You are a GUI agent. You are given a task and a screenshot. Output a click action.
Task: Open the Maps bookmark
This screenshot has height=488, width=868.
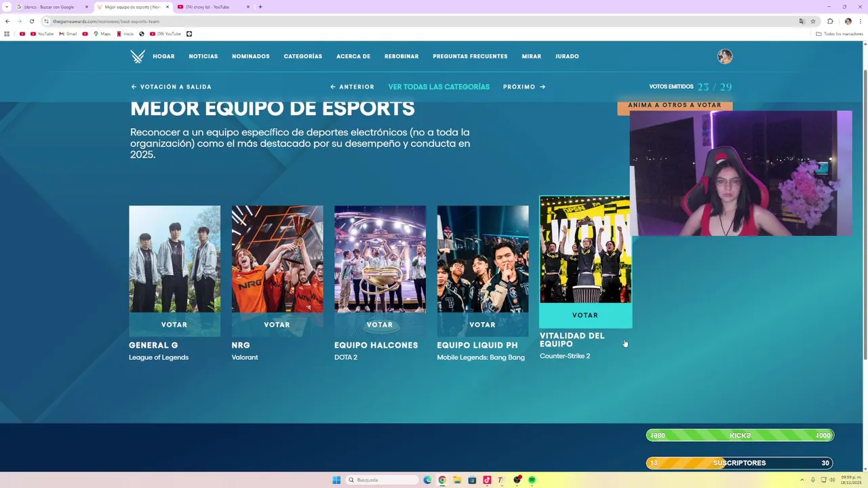point(102,34)
